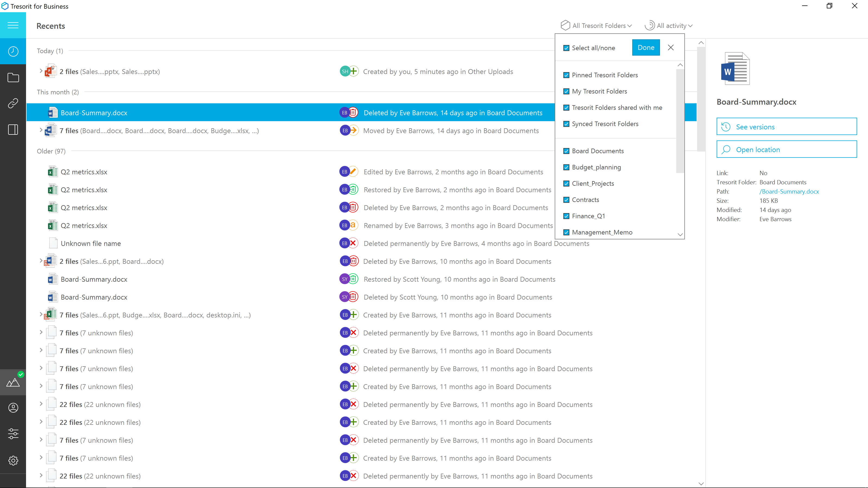868x488 pixels.
Task: Expand the All Tresorit Folders dropdown
Action: [597, 25]
